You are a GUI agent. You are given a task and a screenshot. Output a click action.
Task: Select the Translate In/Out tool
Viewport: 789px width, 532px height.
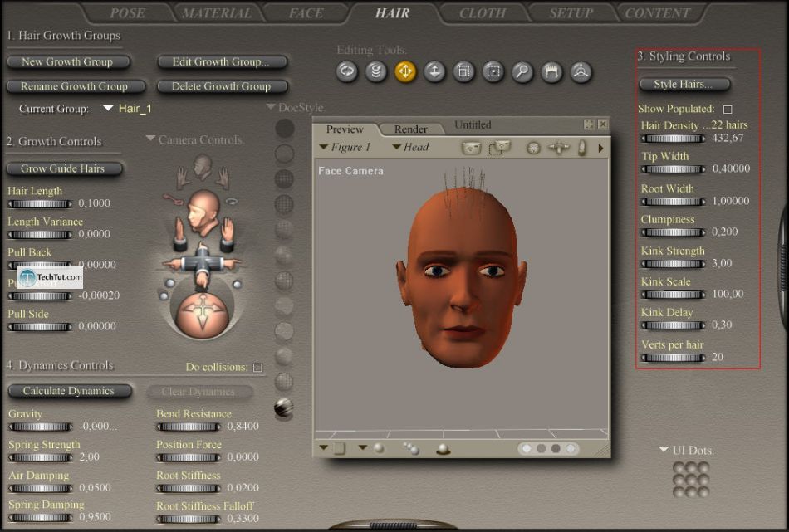coord(434,71)
